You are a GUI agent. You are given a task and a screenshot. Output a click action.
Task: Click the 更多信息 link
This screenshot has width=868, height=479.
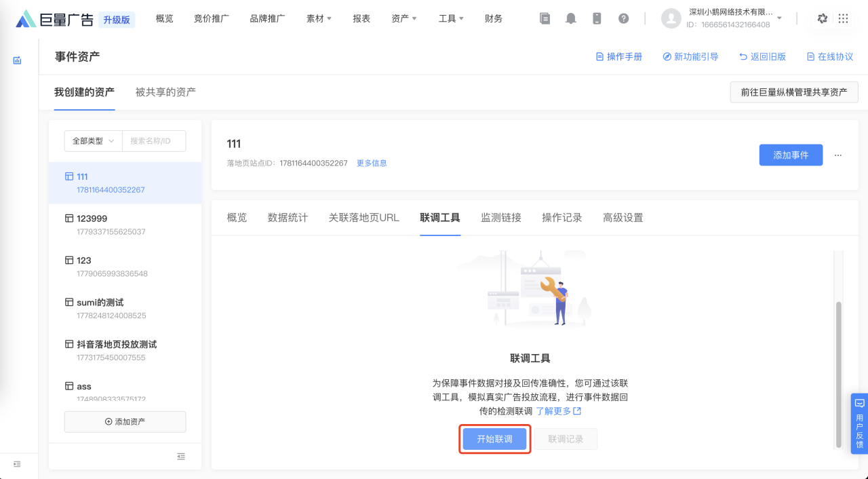point(372,163)
